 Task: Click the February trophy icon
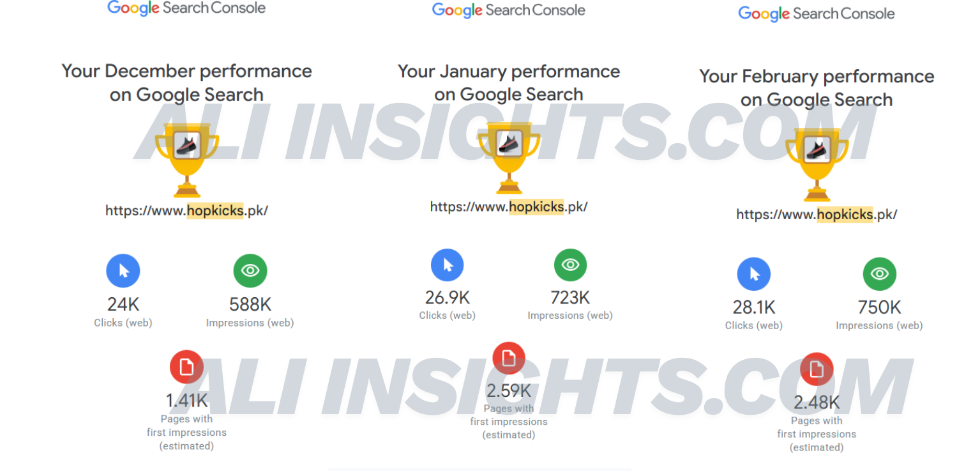click(817, 164)
